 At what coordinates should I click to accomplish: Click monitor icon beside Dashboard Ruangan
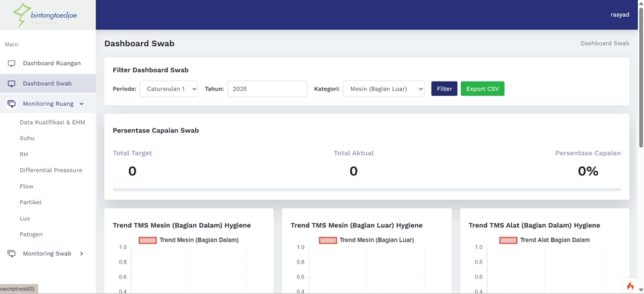coord(11,64)
